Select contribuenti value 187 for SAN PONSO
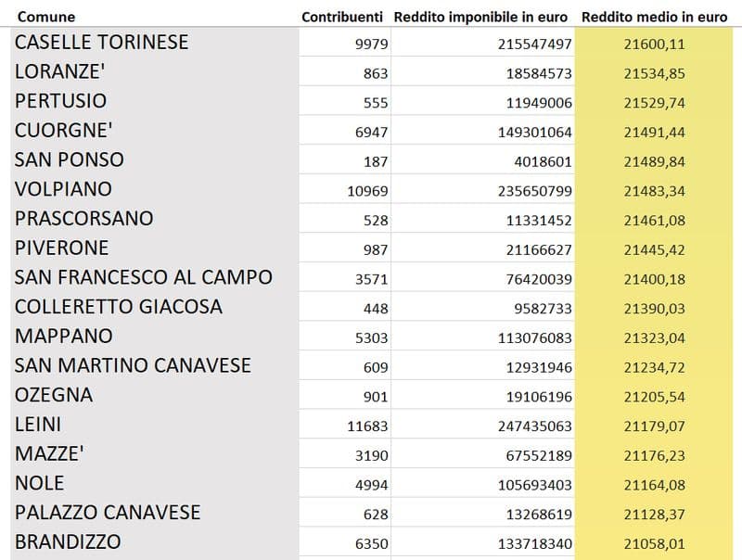The width and height of the screenshot is (742, 560). click(x=376, y=161)
